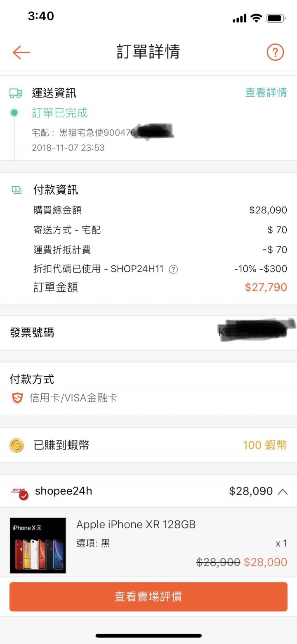Collapse the shopee24h order items chevron
The image size is (297, 644).
point(283,492)
